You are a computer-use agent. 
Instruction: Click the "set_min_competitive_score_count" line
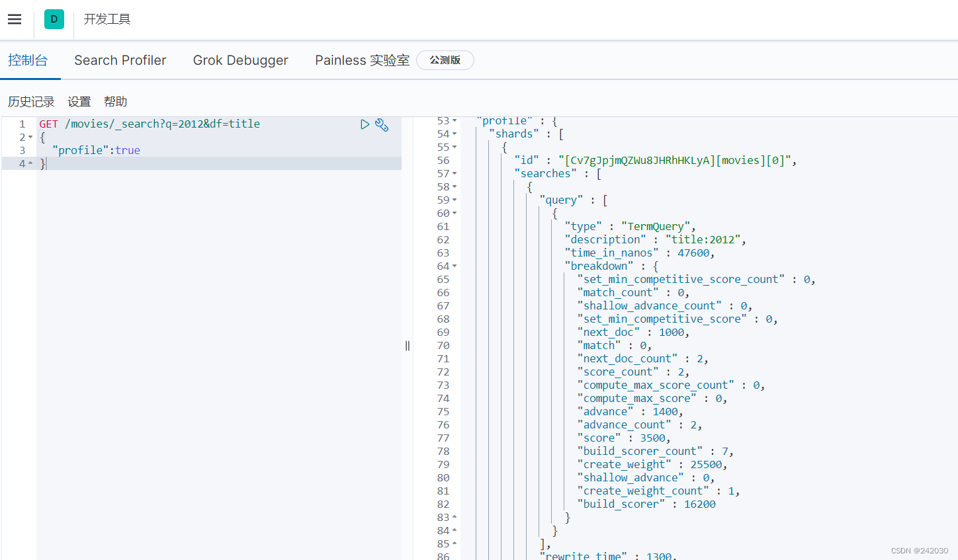(x=696, y=279)
